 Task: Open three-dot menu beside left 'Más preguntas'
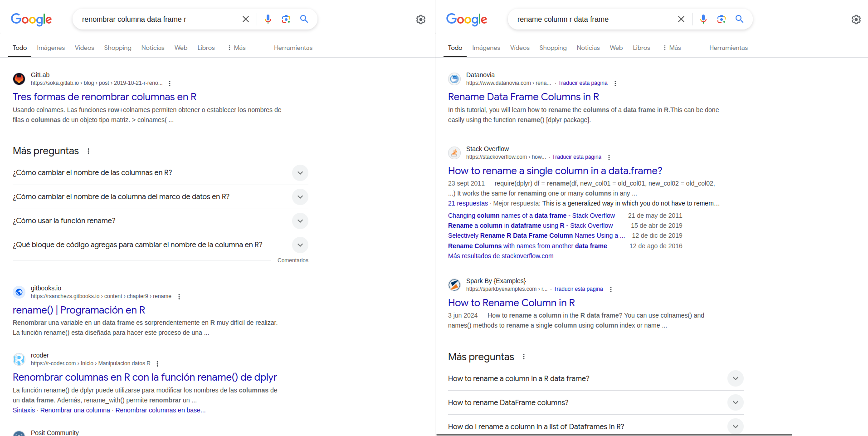88,151
